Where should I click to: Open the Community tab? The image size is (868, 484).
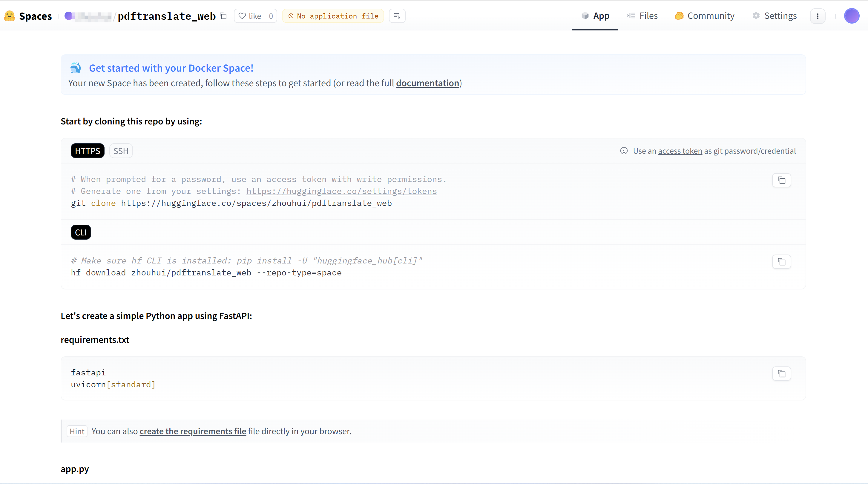coord(705,16)
